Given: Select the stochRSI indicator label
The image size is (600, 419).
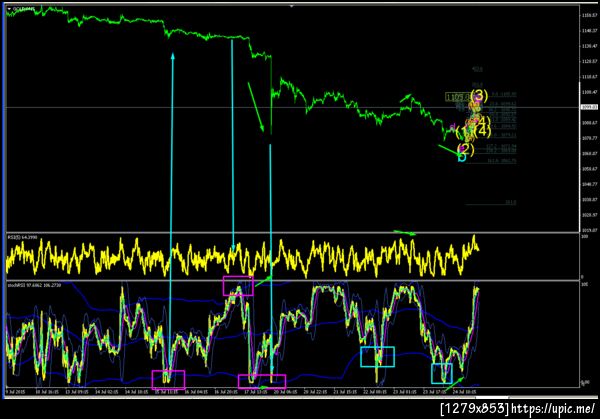Looking at the screenshot, I should (34, 285).
